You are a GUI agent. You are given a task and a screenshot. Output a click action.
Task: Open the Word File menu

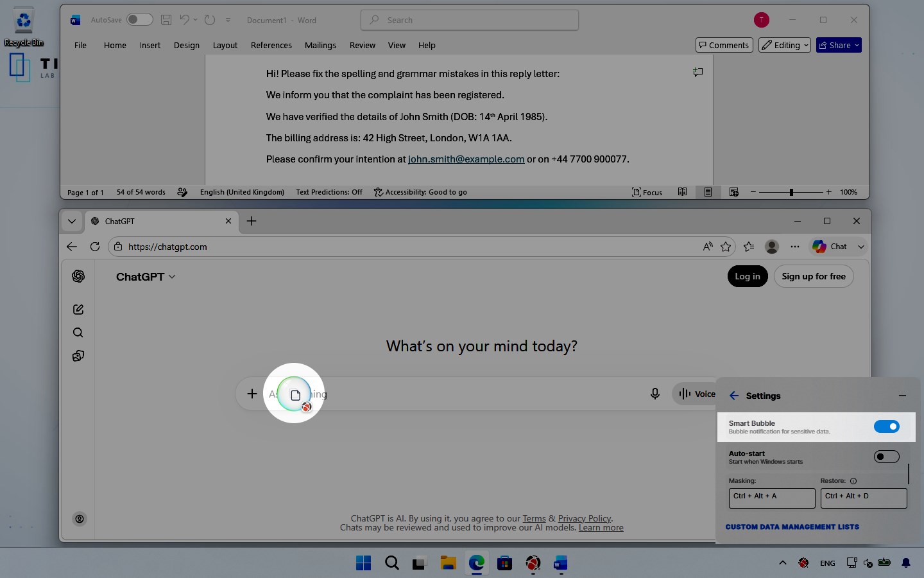[x=80, y=45]
